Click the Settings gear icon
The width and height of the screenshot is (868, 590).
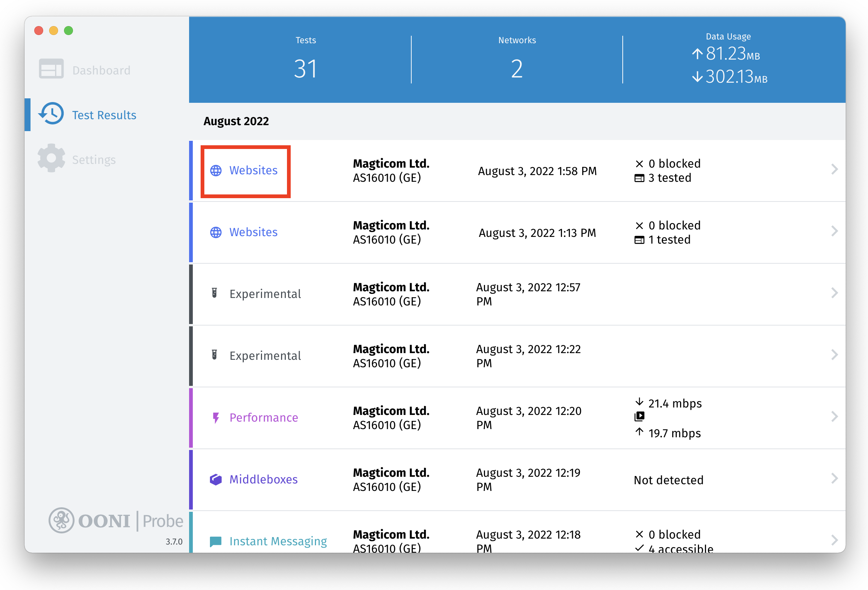51,158
